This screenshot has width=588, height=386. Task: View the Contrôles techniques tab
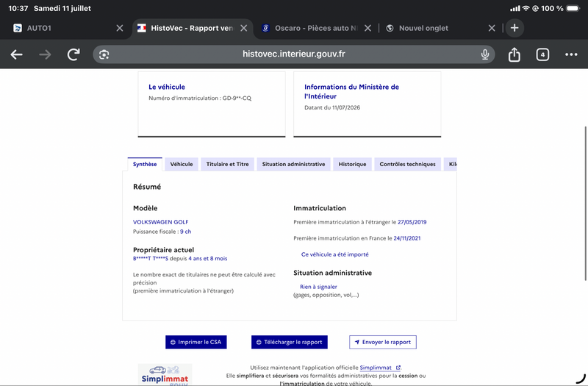point(408,164)
